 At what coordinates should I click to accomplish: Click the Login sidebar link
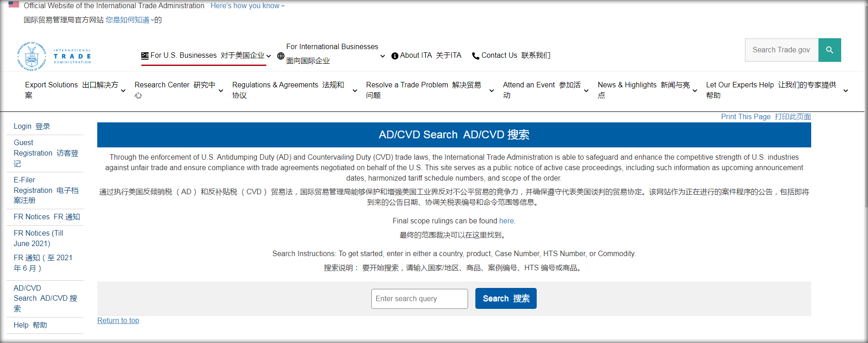point(32,126)
